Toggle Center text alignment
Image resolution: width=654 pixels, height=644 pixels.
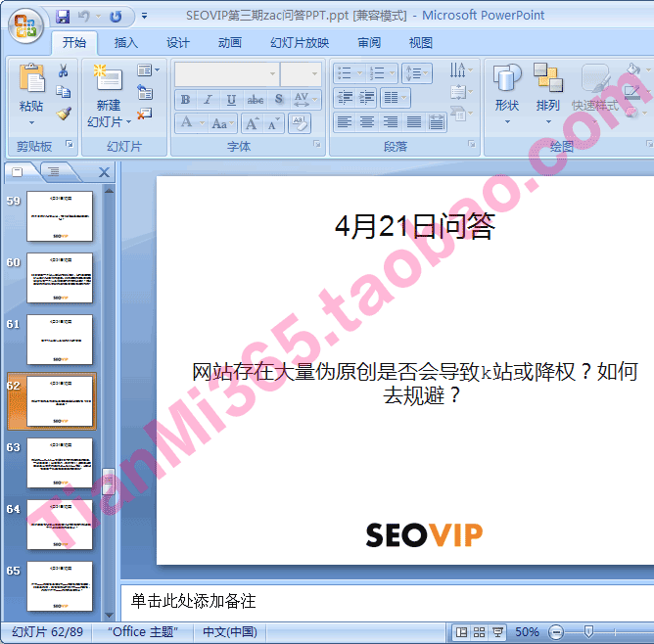(x=367, y=122)
